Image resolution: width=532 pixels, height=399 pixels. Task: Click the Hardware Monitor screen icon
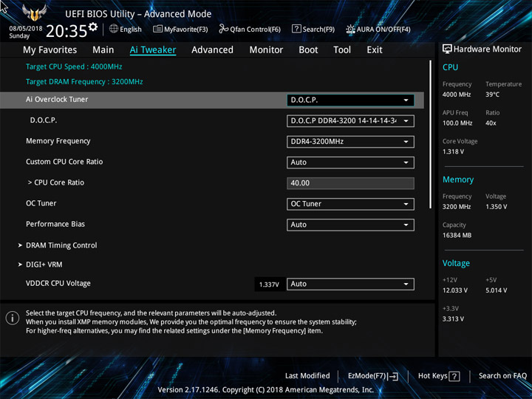click(x=447, y=50)
